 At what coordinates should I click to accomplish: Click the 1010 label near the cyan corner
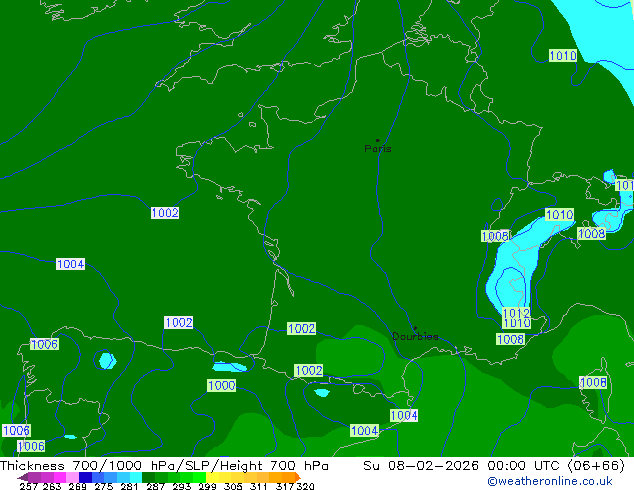[x=563, y=55]
